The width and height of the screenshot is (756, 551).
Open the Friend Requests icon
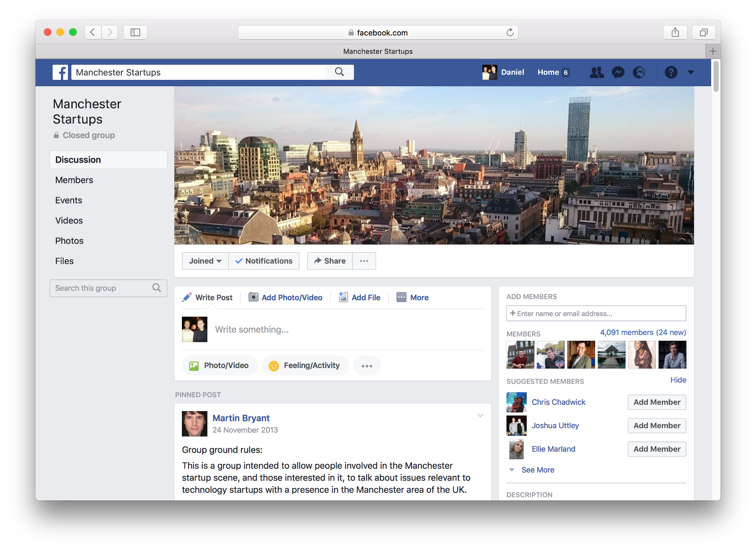pyautogui.click(x=597, y=72)
